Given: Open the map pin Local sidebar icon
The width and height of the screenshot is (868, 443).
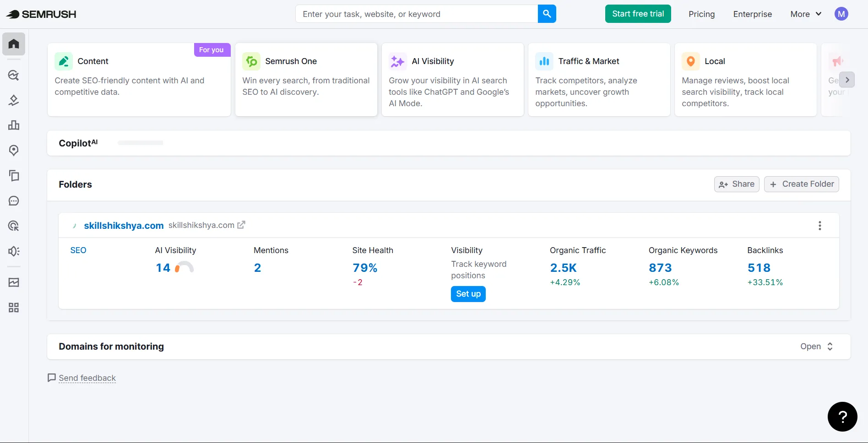Looking at the screenshot, I should (x=14, y=151).
